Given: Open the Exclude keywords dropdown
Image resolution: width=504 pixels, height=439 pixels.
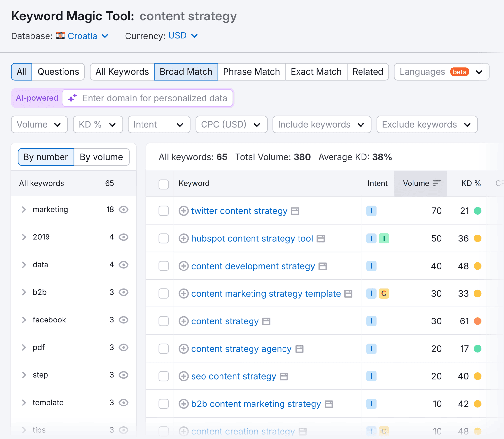Looking at the screenshot, I should coord(427,124).
